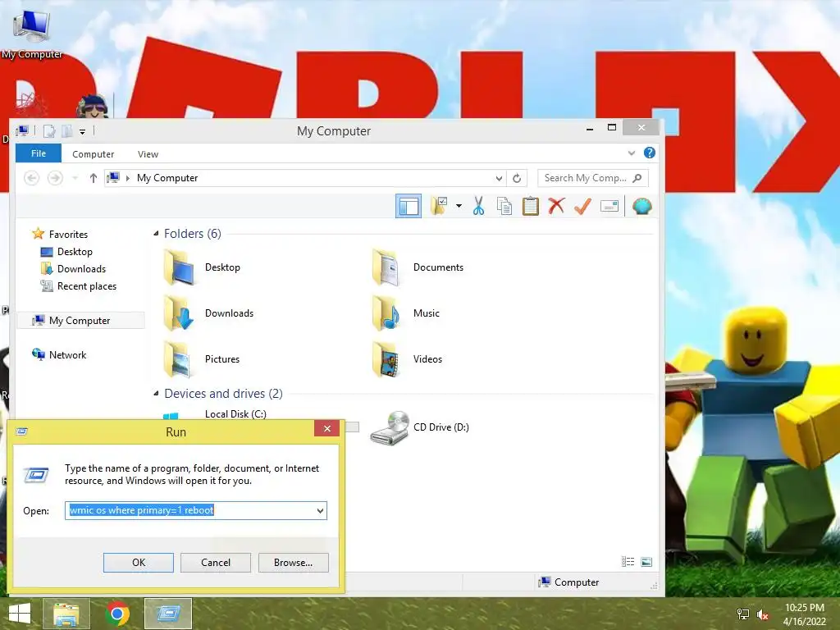Select My Computer in the navigation pane
840x630 pixels.
[x=81, y=321]
